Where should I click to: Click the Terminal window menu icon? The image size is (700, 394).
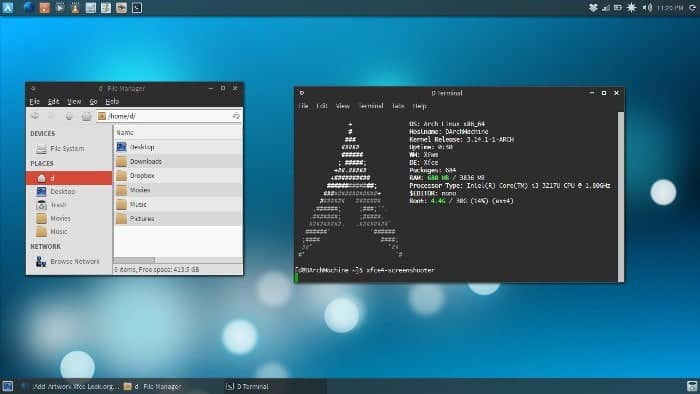point(302,93)
